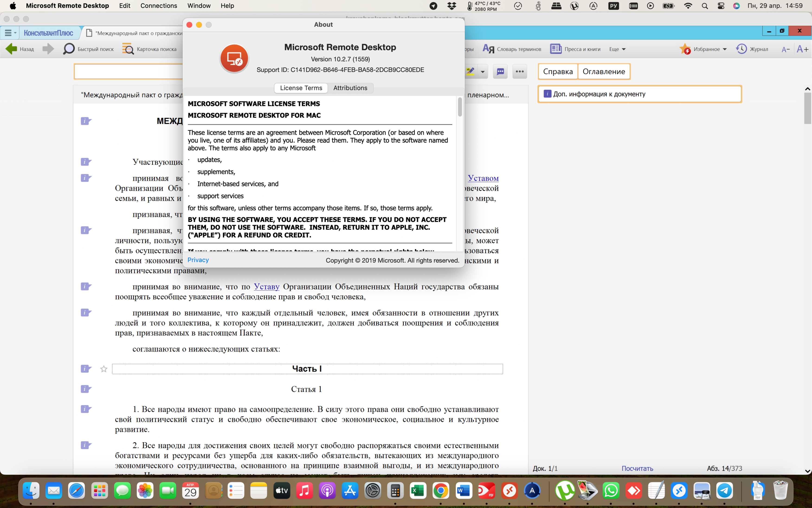Select the License Terms tab

301,88
